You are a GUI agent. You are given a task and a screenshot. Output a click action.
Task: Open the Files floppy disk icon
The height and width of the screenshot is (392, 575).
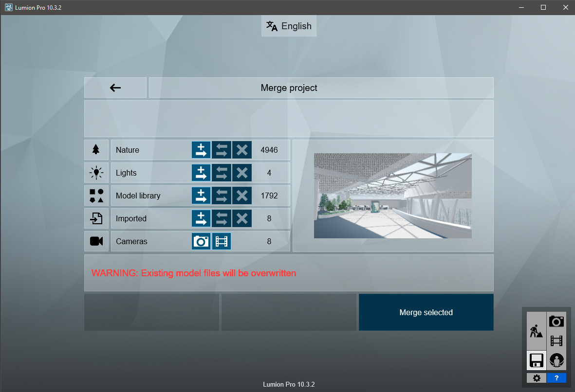(x=536, y=360)
